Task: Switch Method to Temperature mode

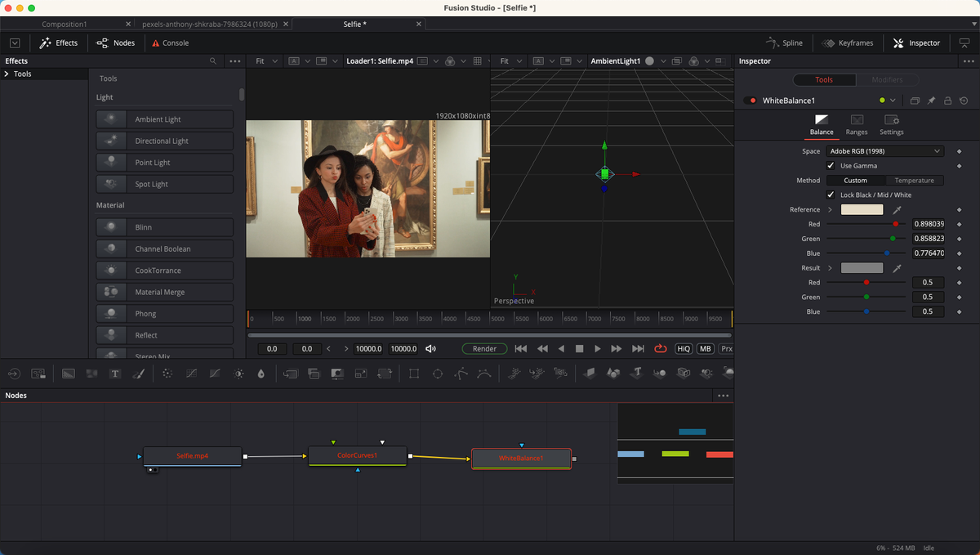Action: point(915,180)
